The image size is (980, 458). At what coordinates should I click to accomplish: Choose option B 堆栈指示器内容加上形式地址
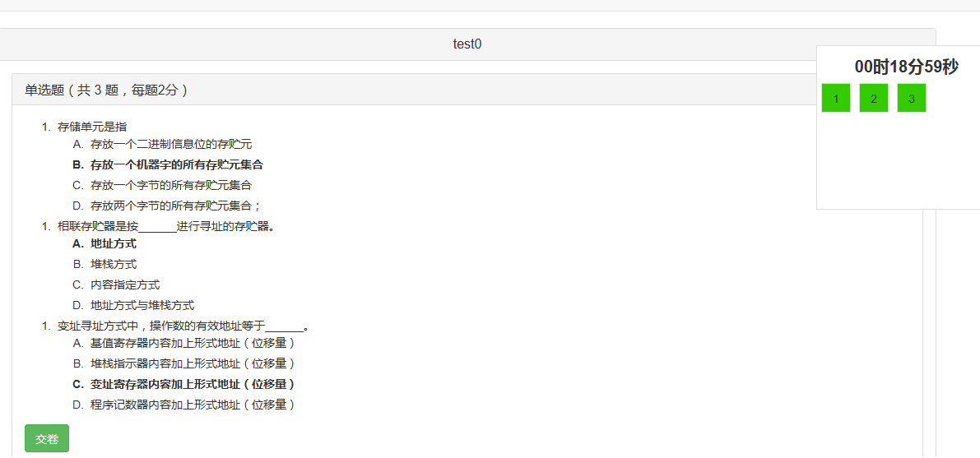pyautogui.click(x=193, y=363)
